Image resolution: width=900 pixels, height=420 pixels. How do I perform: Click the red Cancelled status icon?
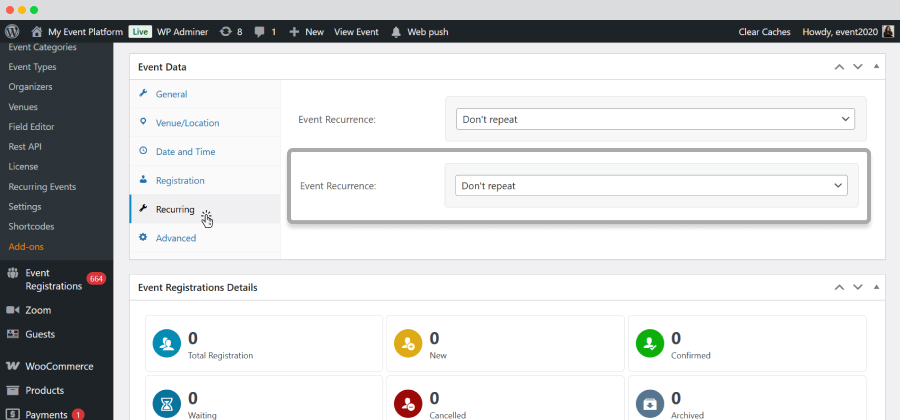click(x=408, y=403)
